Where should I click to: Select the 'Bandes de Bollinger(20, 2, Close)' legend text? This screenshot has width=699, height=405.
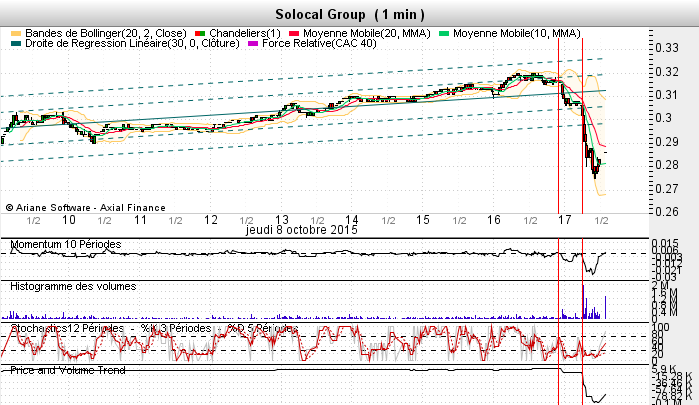pos(106,33)
